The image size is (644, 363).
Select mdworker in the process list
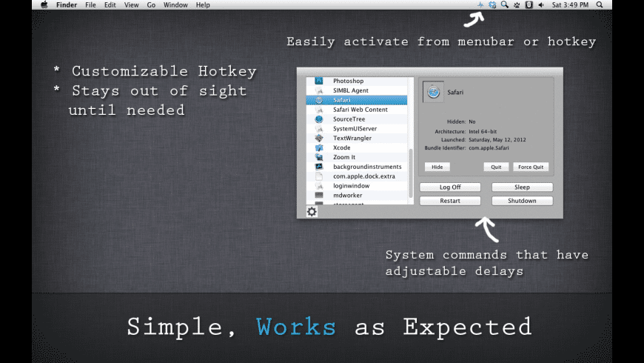pyautogui.click(x=357, y=196)
